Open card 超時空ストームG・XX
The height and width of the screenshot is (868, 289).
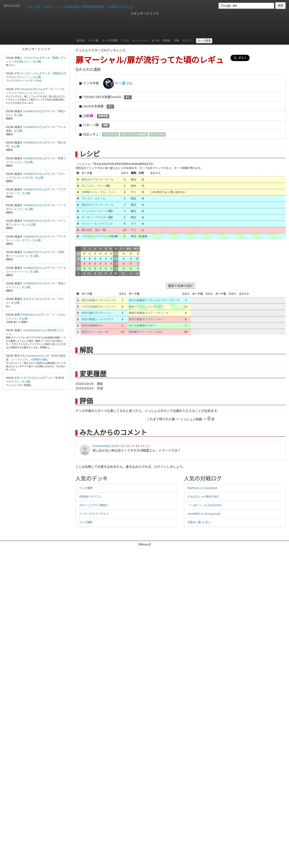tap(95, 332)
